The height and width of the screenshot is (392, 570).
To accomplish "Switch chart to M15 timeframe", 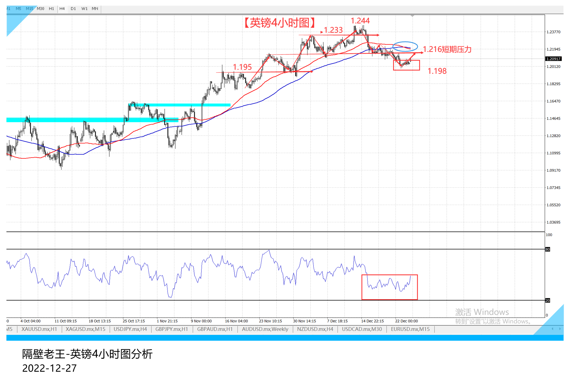I will [29, 9].
